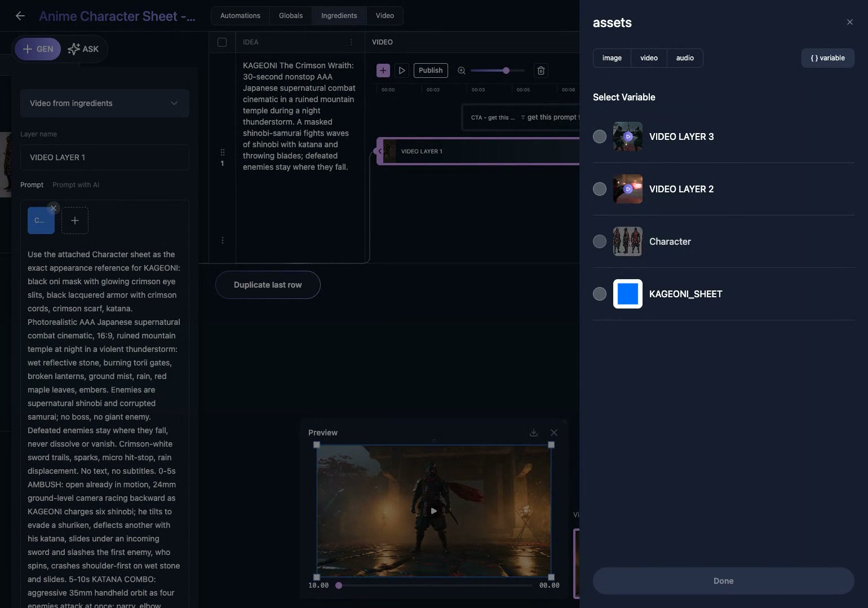The width and height of the screenshot is (868, 608).
Task: Publish the video
Action: click(x=431, y=71)
